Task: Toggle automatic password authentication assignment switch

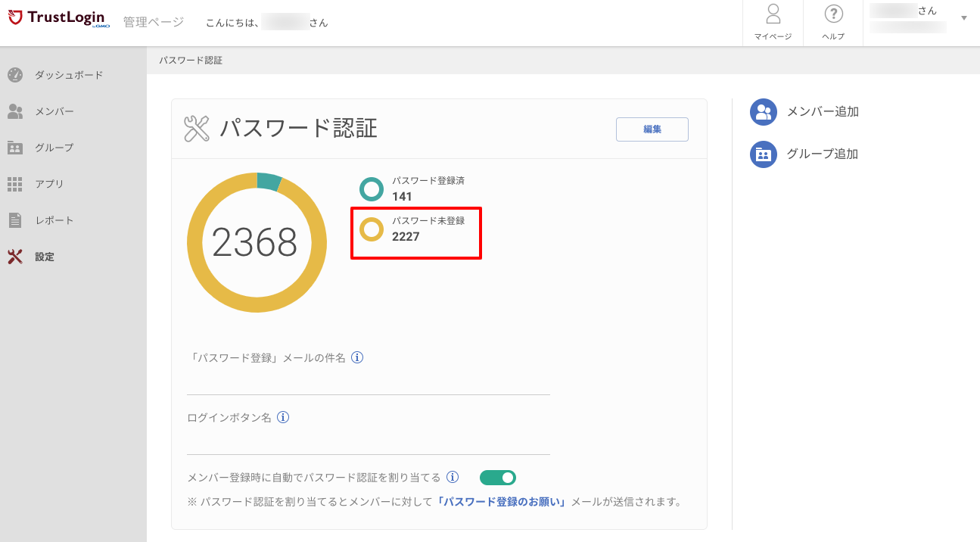Action: (498, 478)
